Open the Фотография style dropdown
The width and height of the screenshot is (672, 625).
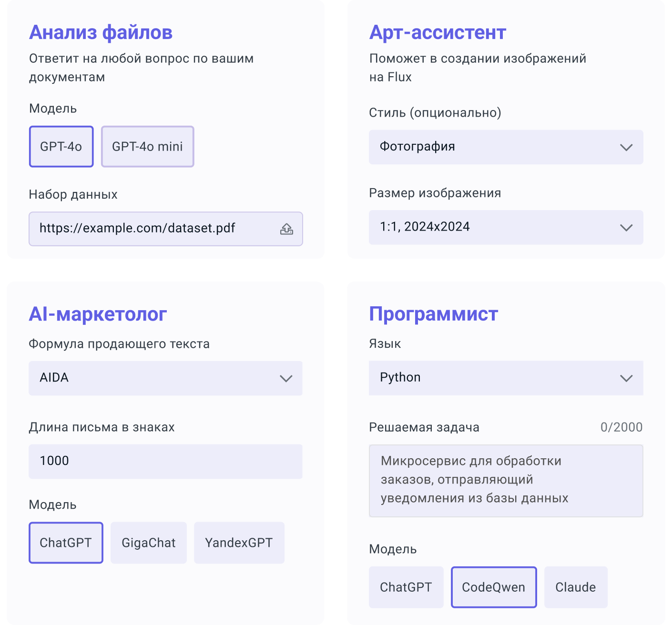pos(506,147)
